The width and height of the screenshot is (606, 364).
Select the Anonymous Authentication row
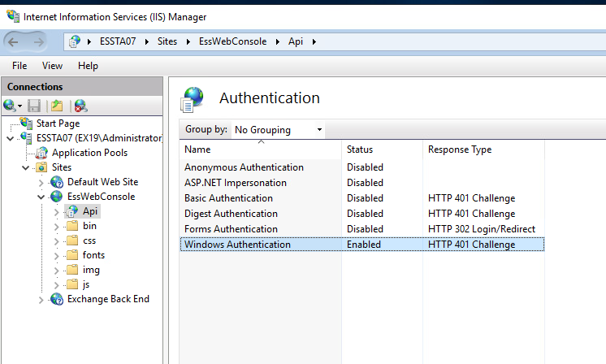(362, 167)
